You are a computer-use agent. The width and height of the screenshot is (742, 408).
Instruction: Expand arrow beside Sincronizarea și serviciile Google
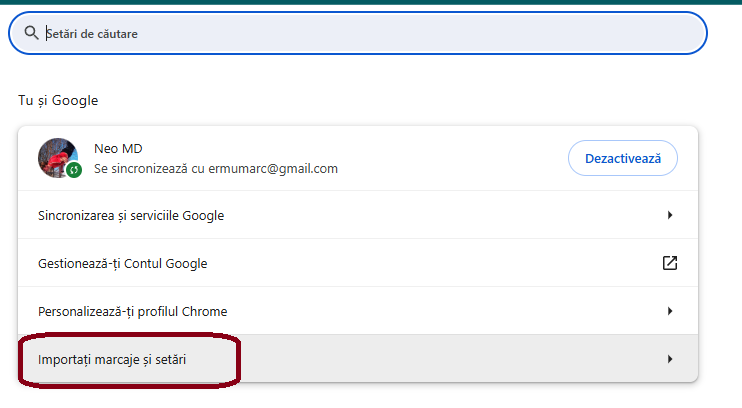669,215
